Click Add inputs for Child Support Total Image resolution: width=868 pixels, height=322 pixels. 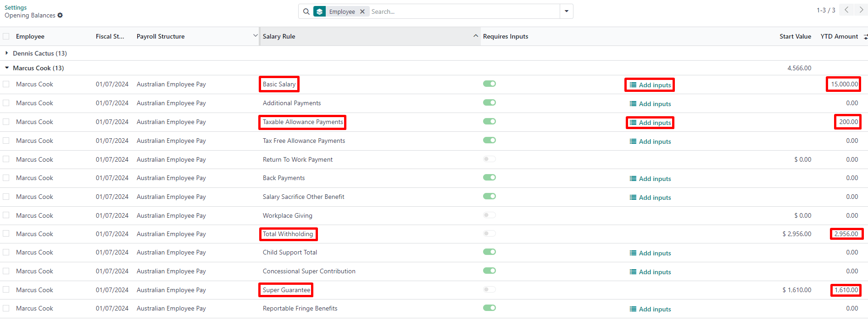click(x=650, y=253)
